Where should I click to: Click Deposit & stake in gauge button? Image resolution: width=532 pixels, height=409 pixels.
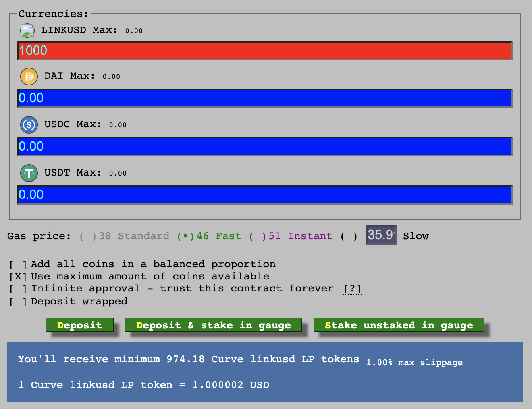pyautogui.click(x=214, y=325)
